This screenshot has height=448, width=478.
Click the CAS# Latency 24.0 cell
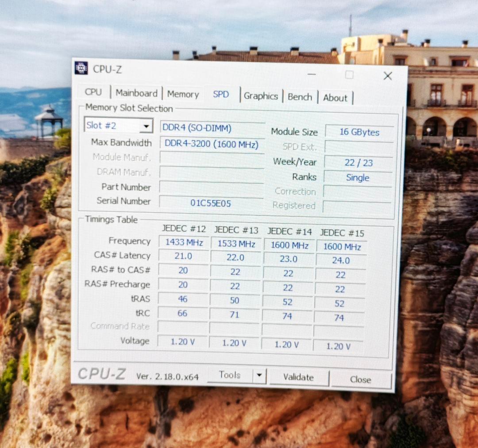click(341, 260)
